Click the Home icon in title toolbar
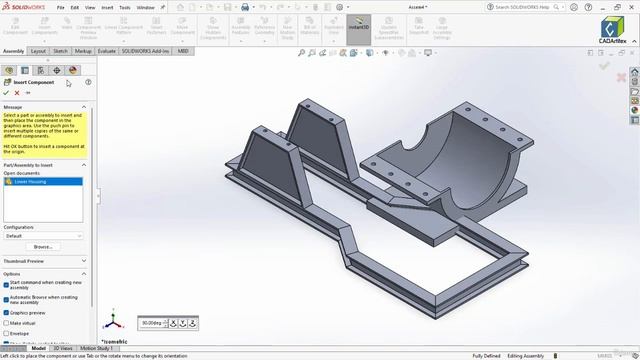Viewport: 640px width, 360px height. tap(180, 7)
